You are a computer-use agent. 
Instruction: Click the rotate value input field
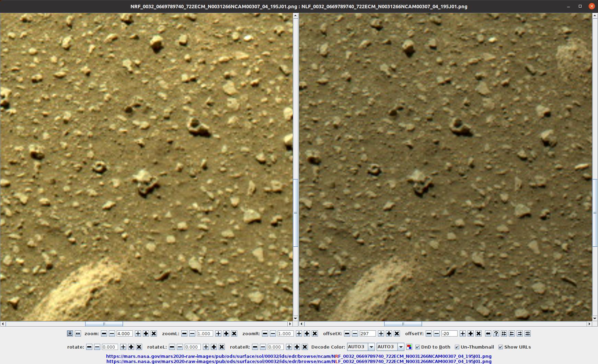(x=110, y=347)
